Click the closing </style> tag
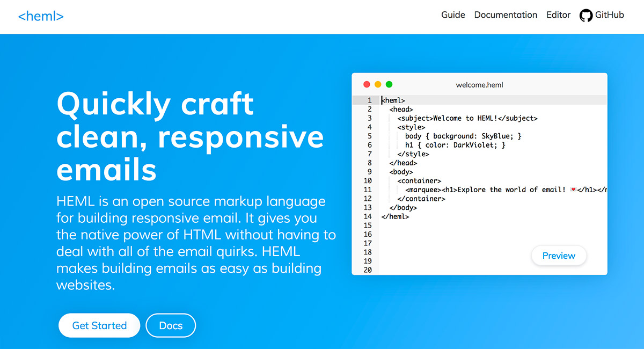This screenshot has height=349, width=644. [413, 154]
